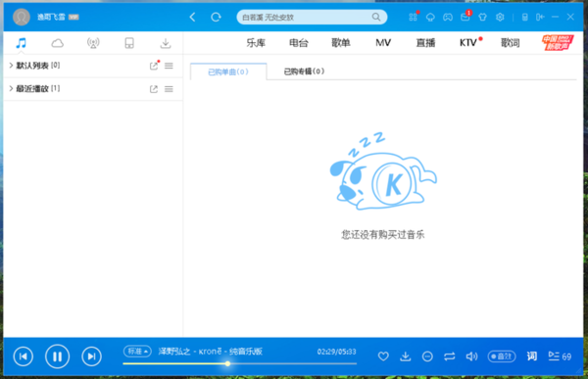Open the 乐库 music library
Viewport: 588px width, 379px height.
pyautogui.click(x=256, y=43)
